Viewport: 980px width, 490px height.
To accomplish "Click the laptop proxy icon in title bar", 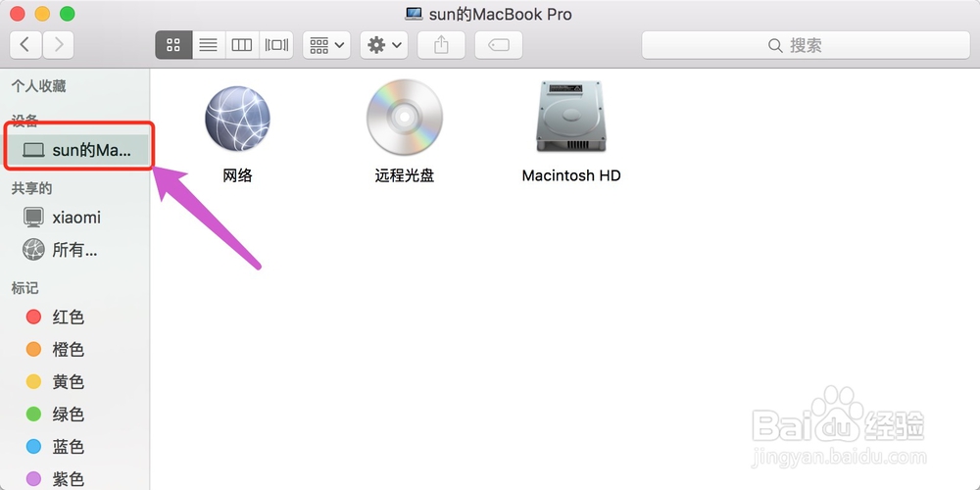I will pos(414,13).
